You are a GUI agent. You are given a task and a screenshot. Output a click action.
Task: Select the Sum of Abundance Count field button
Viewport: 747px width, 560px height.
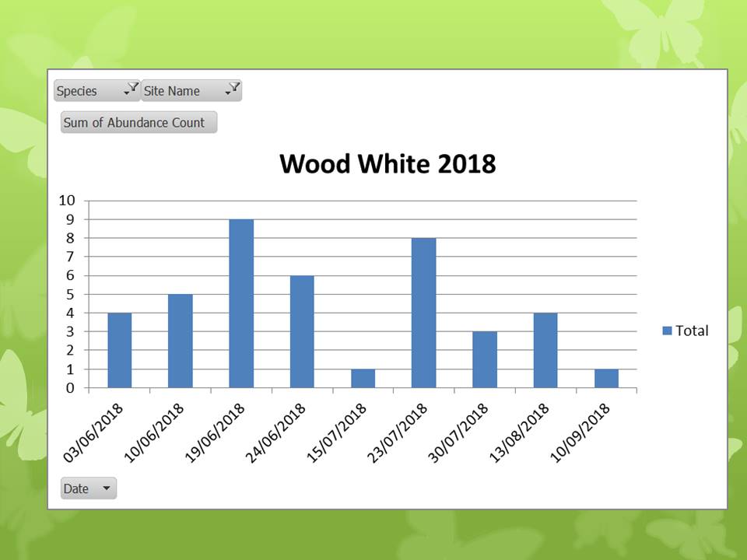138,122
